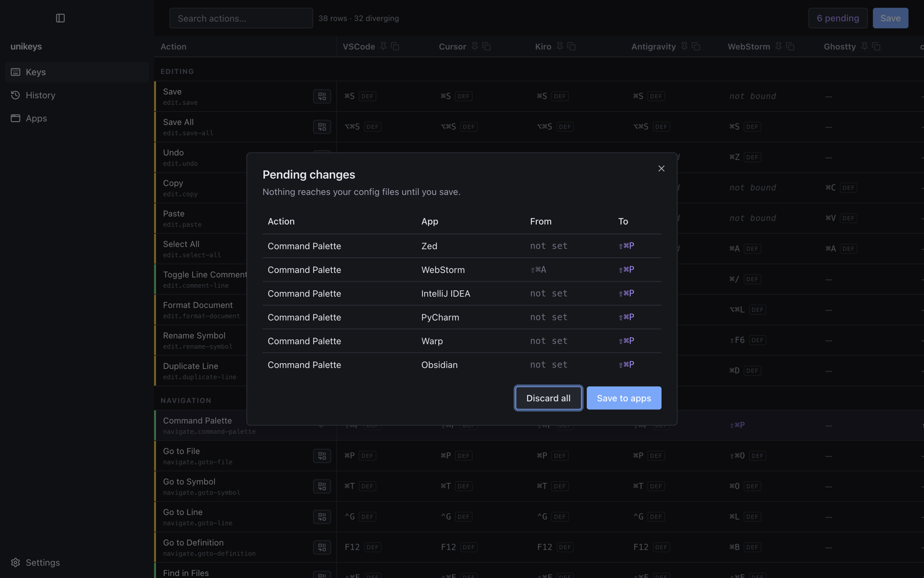
Task: Copy the Kiro column bindings
Action: coord(571,46)
